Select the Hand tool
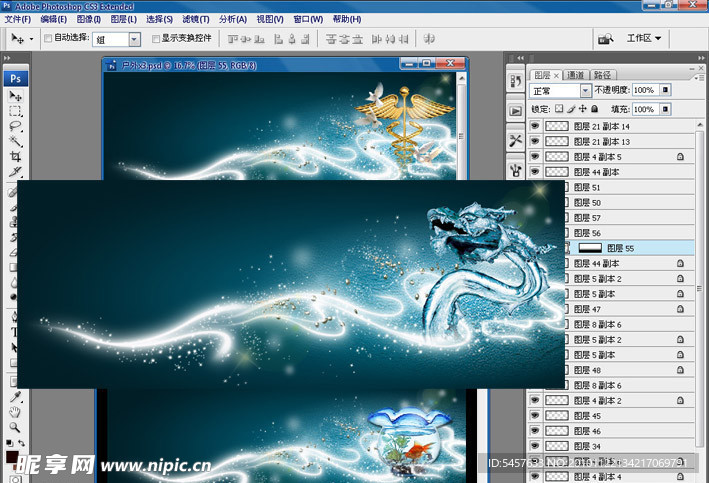Image resolution: width=709 pixels, height=483 pixels. point(15,411)
